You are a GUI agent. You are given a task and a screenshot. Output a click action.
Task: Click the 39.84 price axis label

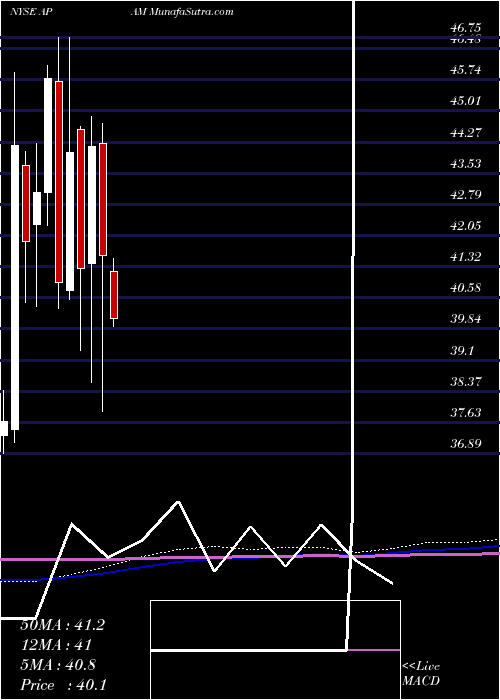coord(465,319)
